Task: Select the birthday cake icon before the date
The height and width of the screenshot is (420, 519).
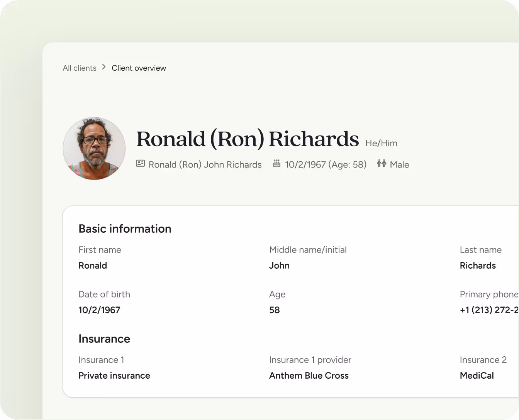Action: click(277, 163)
